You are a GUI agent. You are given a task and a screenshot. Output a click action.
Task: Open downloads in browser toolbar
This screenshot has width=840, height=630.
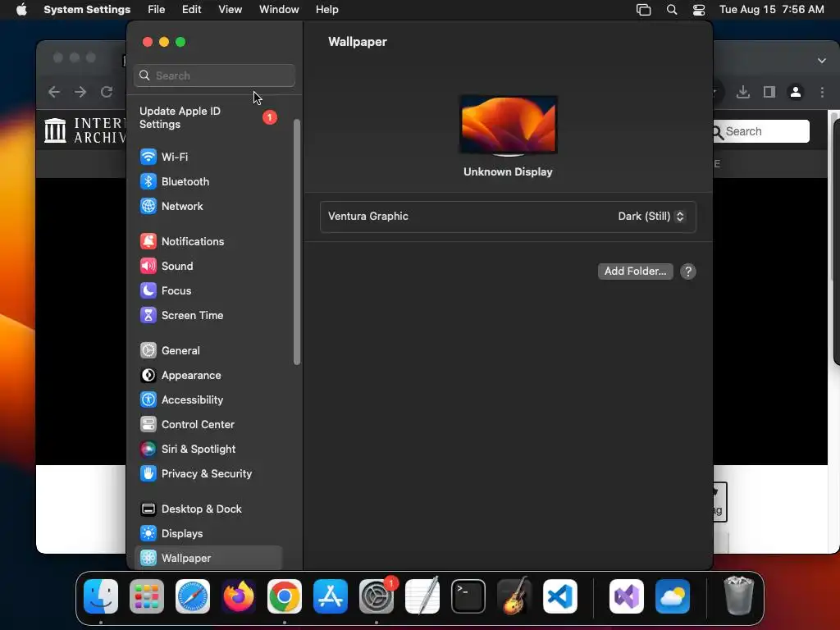[x=743, y=92]
